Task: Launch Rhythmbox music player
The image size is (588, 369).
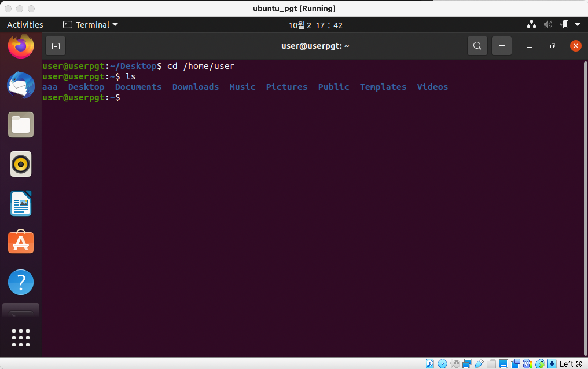Action: [x=21, y=164]
